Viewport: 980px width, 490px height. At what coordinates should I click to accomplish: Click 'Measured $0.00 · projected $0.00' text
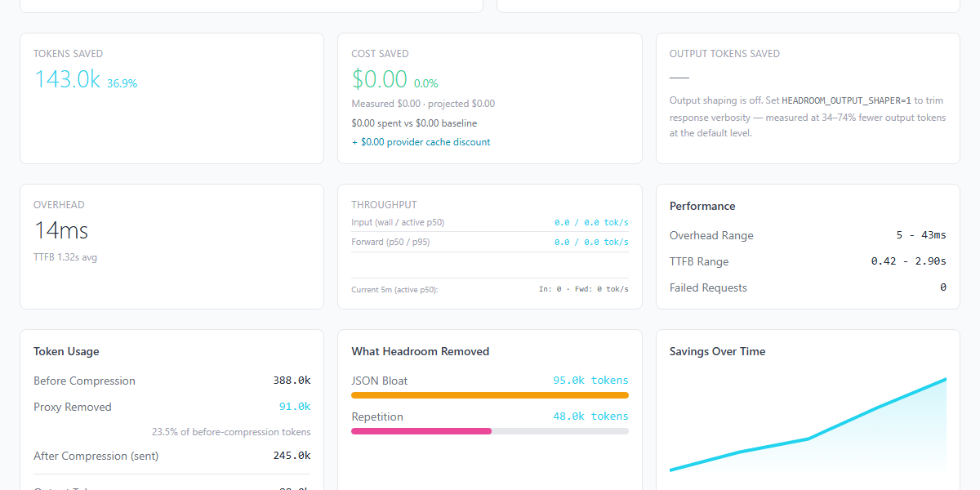pyautogui.click(x=423, y=104)
